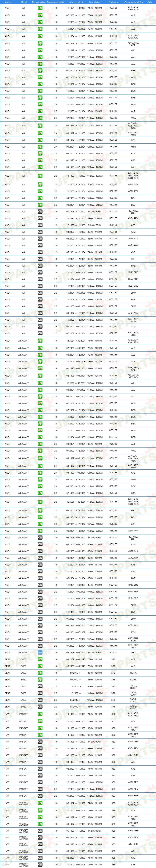156x868 pixels.
Task: Select the date cell 12.1998 -> 11.2000
Action: pyautogui.click(x=76, y=782)
